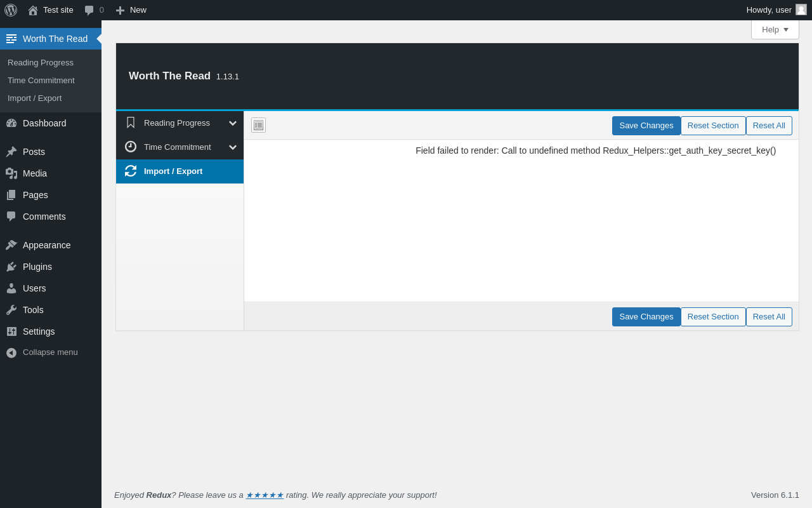Expand the Time Commitment section chevron
The image size is (812, 508).
click(233, 147)
